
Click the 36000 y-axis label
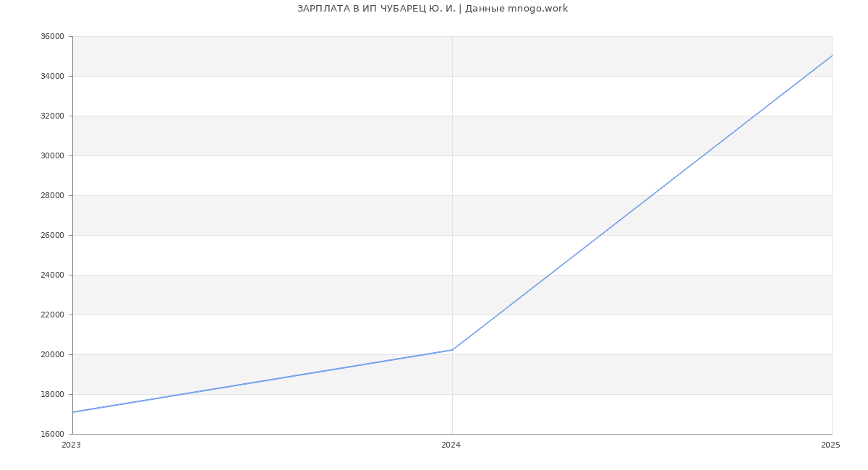coord(52,37)
